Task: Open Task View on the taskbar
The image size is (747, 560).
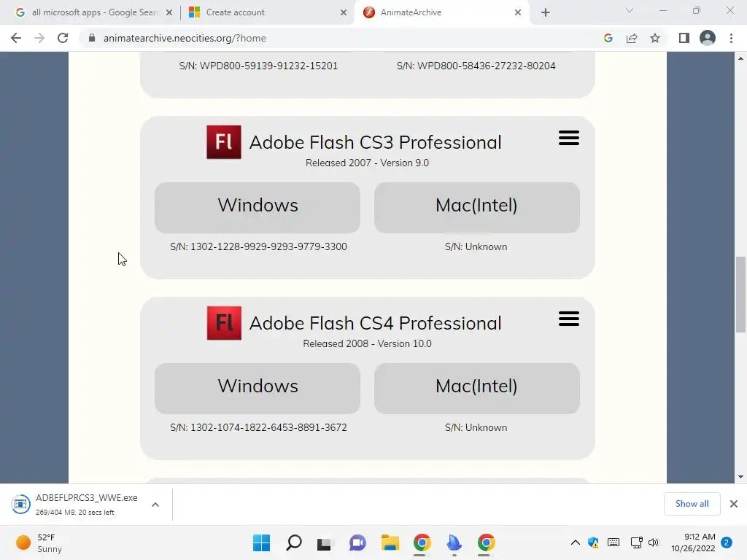Action: [x=325, y=542]
